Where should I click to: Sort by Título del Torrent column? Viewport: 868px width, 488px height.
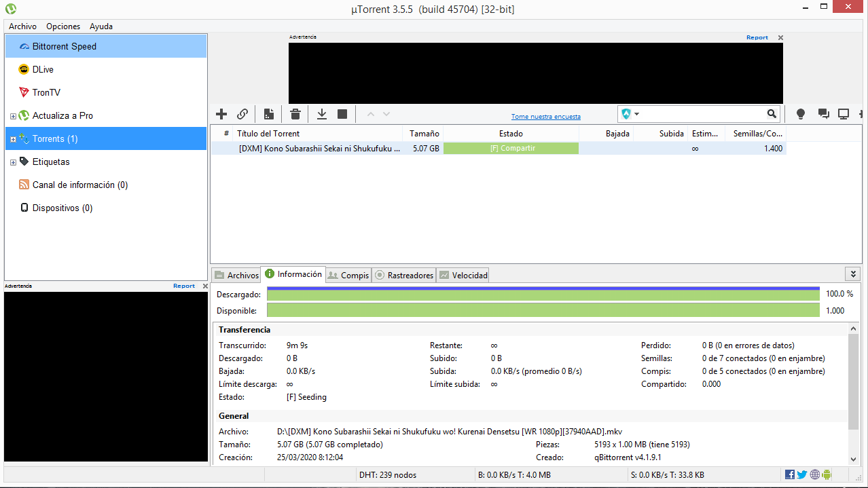(318, 134)
